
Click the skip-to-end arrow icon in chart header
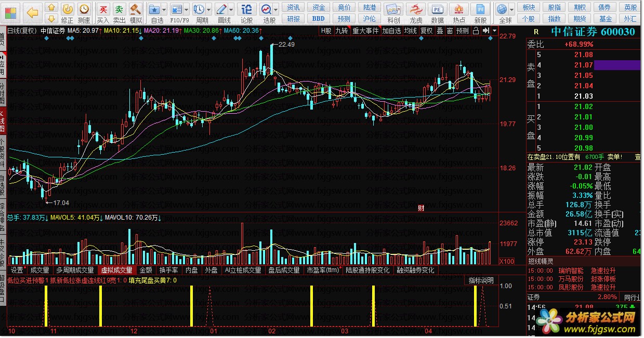(485, 31)
